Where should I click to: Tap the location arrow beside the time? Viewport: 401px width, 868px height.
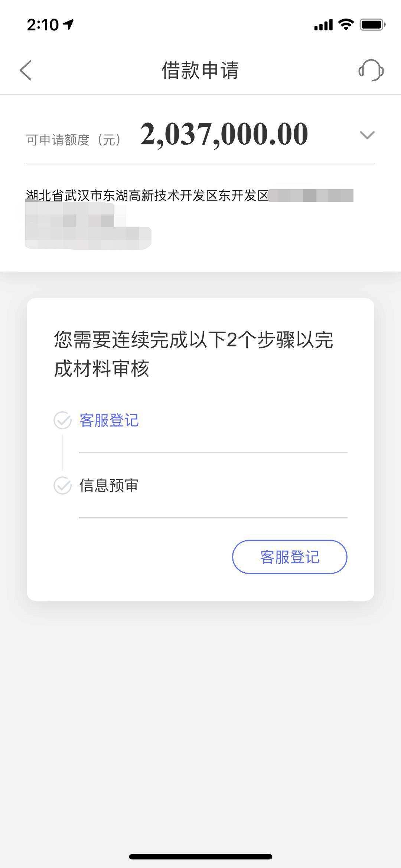coord(69,24)
